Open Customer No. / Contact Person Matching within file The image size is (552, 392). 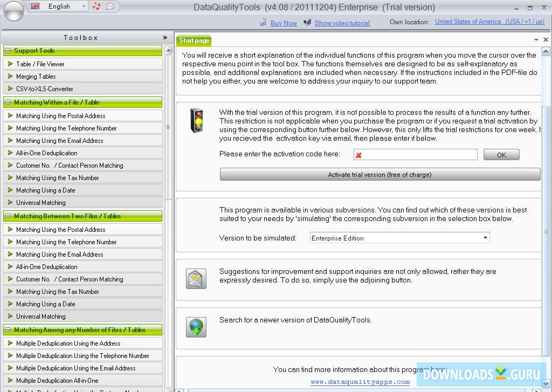(x=82, y=165)
